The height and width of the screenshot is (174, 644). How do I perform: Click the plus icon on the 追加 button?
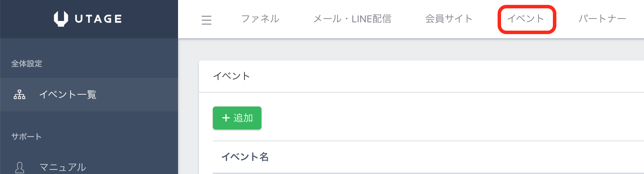tap(226, 118)
